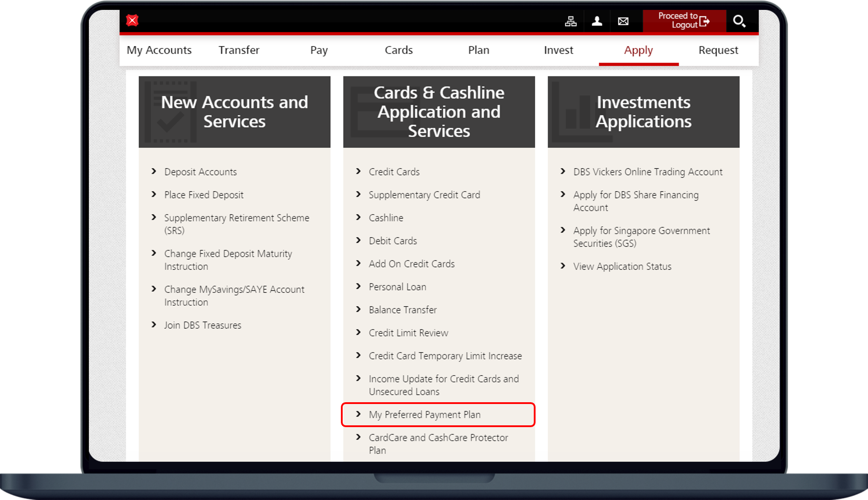Click chevron beside Balance Transfer
Viewport: 868px width, 500px height.
tap(358, 309)
